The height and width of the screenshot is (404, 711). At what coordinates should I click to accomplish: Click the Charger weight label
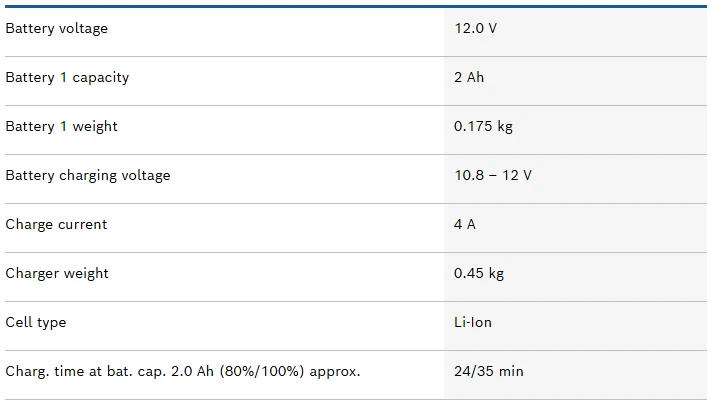[x=57, y=273]
